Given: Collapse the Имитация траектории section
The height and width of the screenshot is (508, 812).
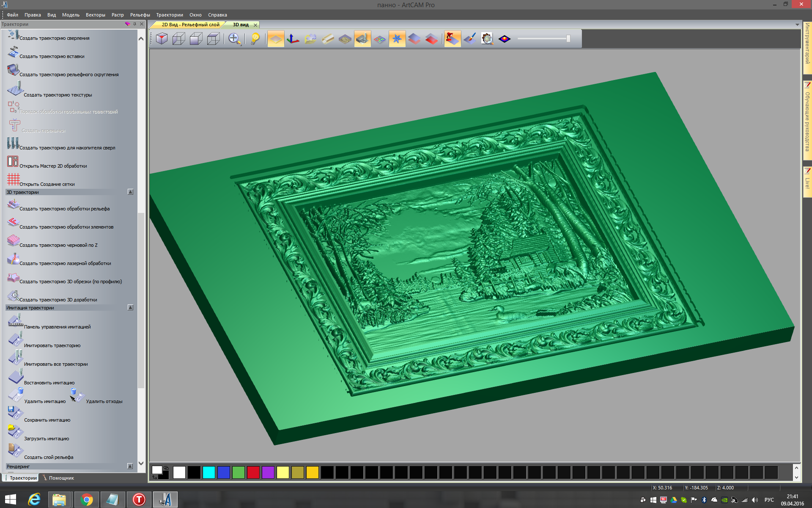Looking at the screenshot, I should coord(130,308).
